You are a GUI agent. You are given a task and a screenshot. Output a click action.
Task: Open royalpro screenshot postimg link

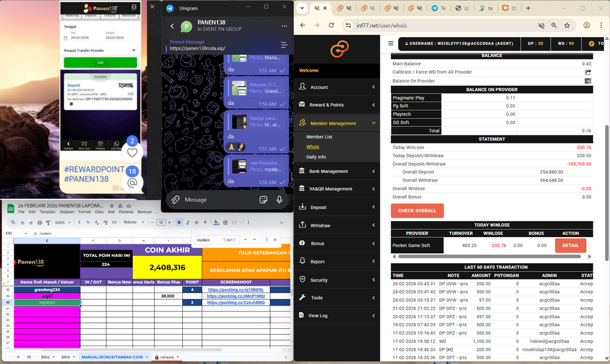pyautogui.click(x=236, y=302)
